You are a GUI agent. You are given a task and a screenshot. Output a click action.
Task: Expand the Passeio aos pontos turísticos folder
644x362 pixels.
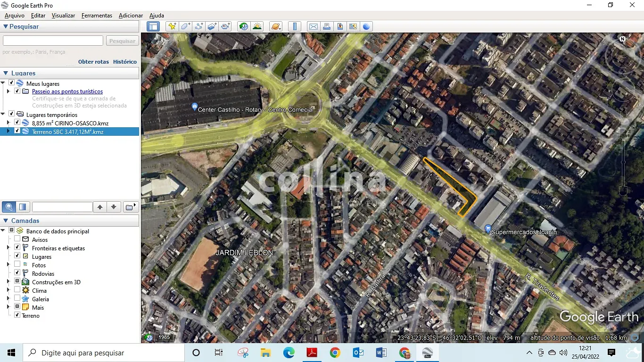[8, 91]
